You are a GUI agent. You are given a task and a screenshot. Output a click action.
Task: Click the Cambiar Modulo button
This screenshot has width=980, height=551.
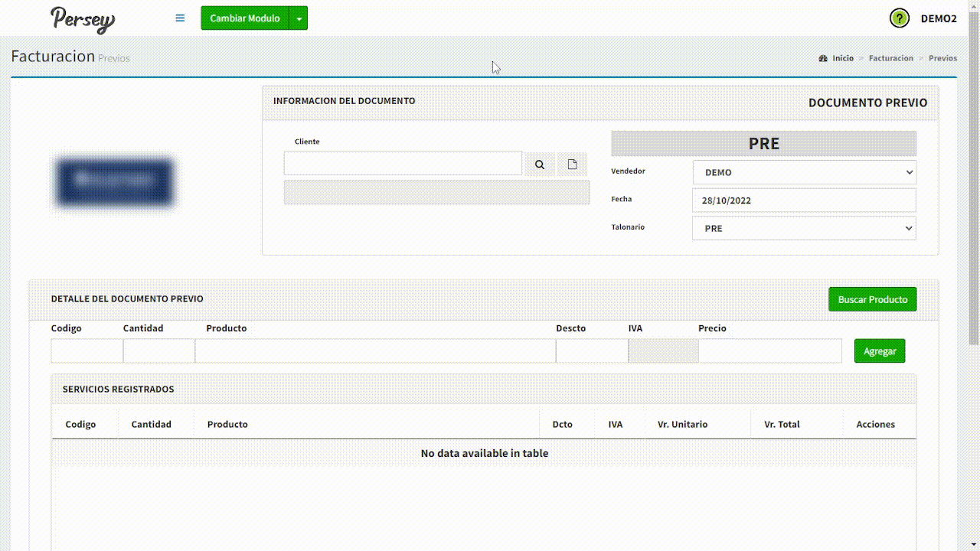point(244,18)
